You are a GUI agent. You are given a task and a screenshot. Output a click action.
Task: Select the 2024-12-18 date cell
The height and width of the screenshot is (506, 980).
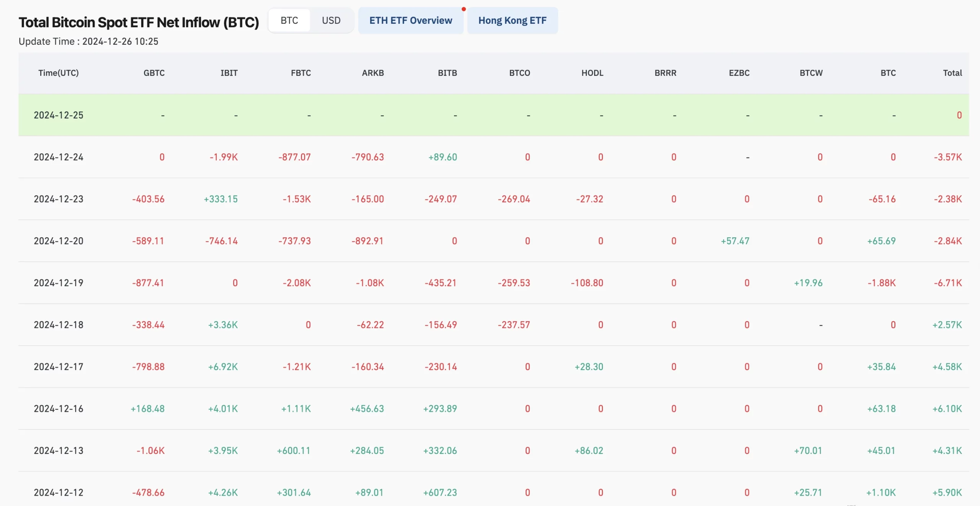coord(59,325)
